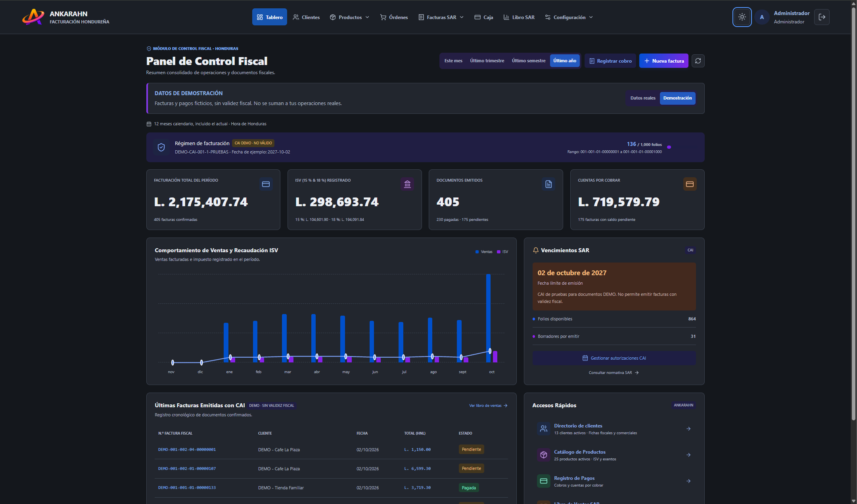
Task: Open the Ver libro de ventas link
Action: pyautogui.click(x=488, y=406)
